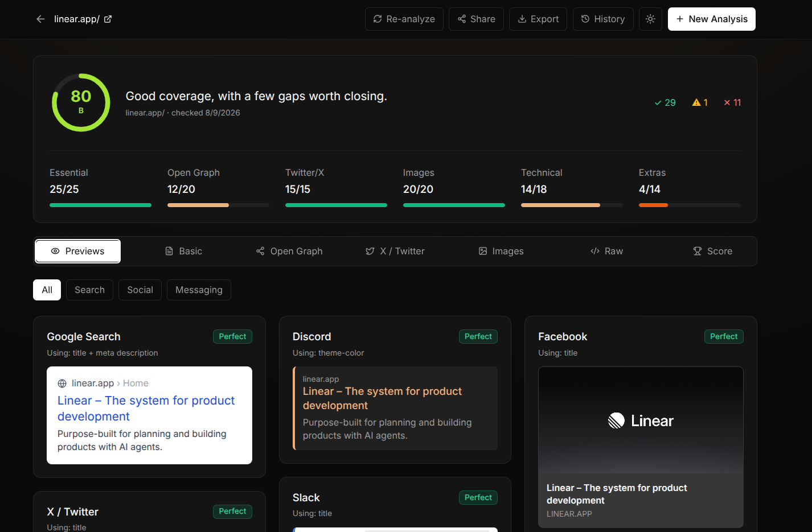Click the 'Good coverage' summary heading
812x532 pixels.
256,96
